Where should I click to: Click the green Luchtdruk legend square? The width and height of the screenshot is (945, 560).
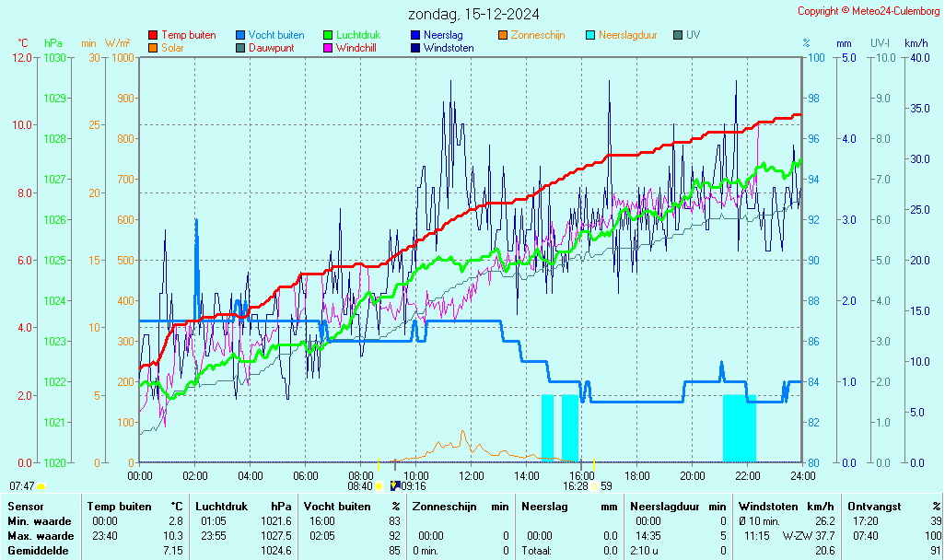click(x=328, y=35)
